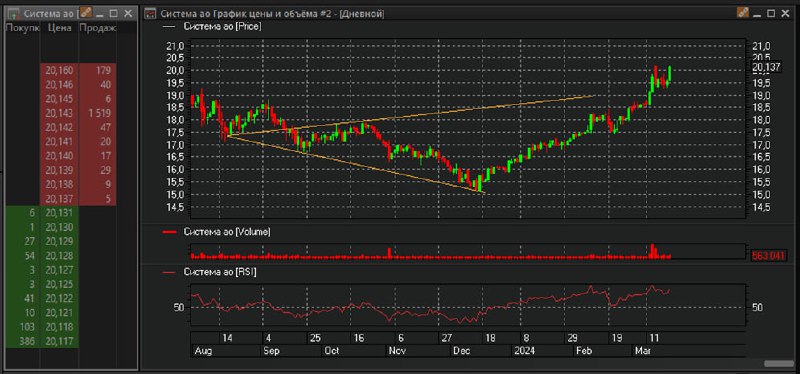800x374 pixels.
Task: Click the bid price 20,129
Action: [x=59, y=241]
